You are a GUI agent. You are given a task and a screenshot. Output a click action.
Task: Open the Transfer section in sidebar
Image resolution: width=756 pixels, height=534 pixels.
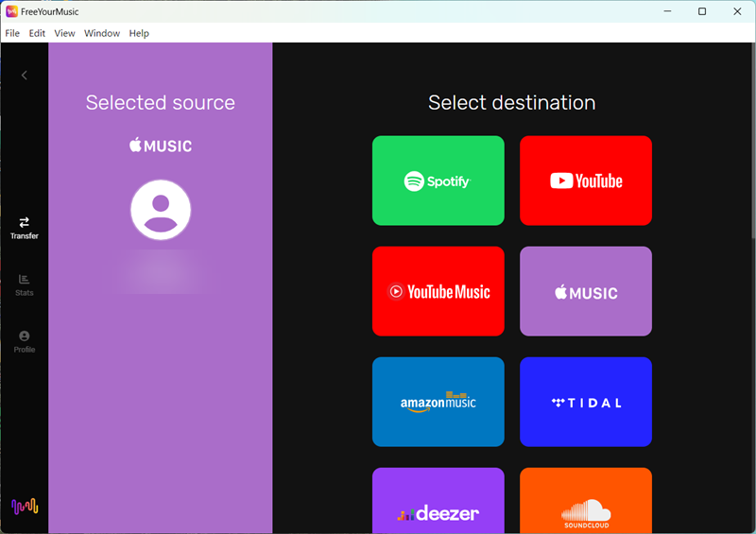25,228
